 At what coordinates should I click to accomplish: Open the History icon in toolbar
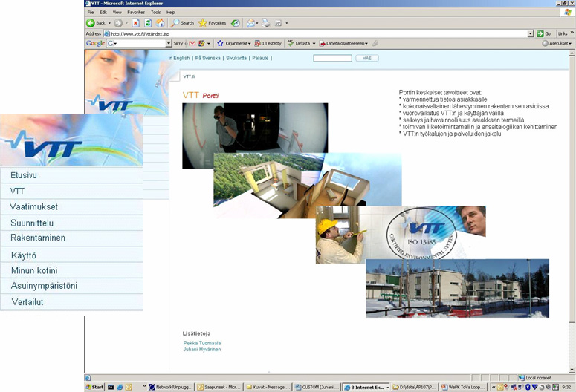click(235, 23)
